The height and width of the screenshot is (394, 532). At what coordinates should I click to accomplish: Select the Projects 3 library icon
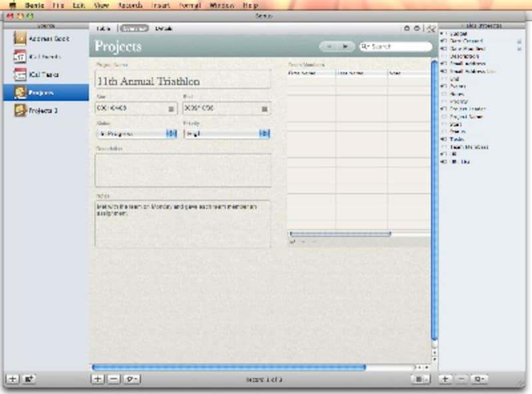[x=20, y=110]
